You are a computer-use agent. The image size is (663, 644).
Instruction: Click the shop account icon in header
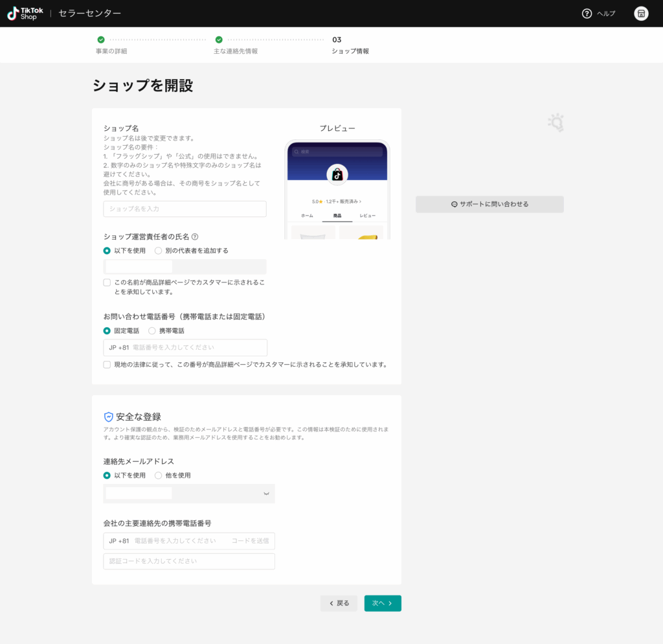tap(641, 14)
